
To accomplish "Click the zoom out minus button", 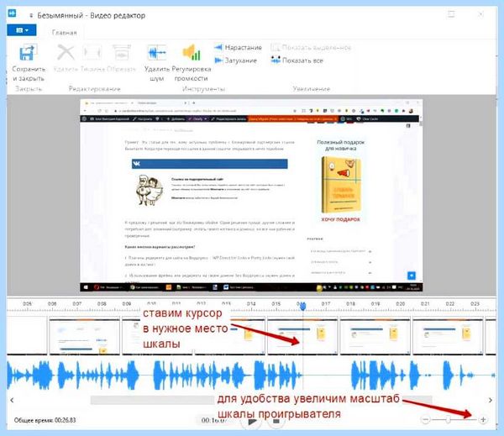I will click(x=425, y=419).
